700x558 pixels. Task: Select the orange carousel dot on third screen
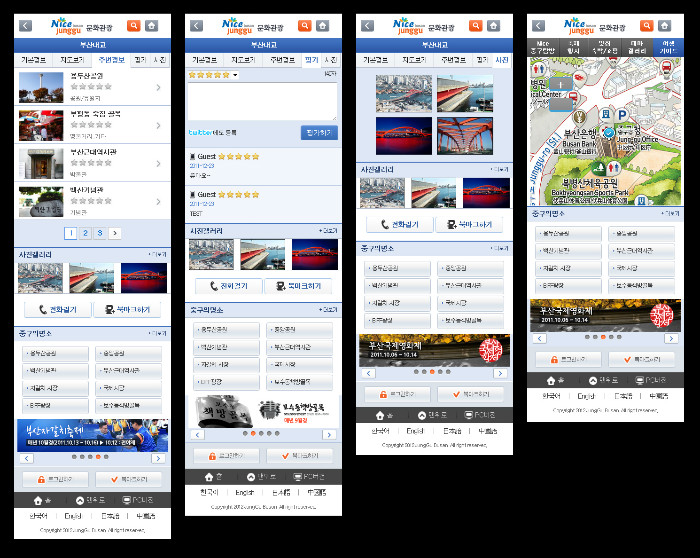(432, 372)
